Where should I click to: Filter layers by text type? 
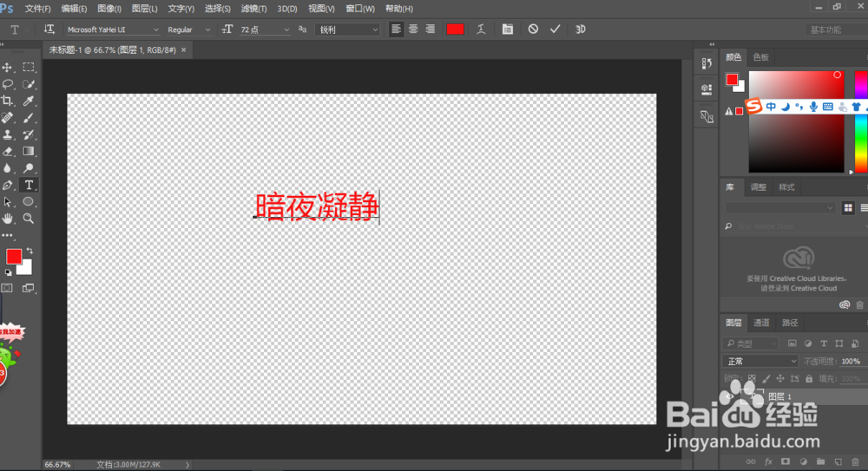click(824, 343)
